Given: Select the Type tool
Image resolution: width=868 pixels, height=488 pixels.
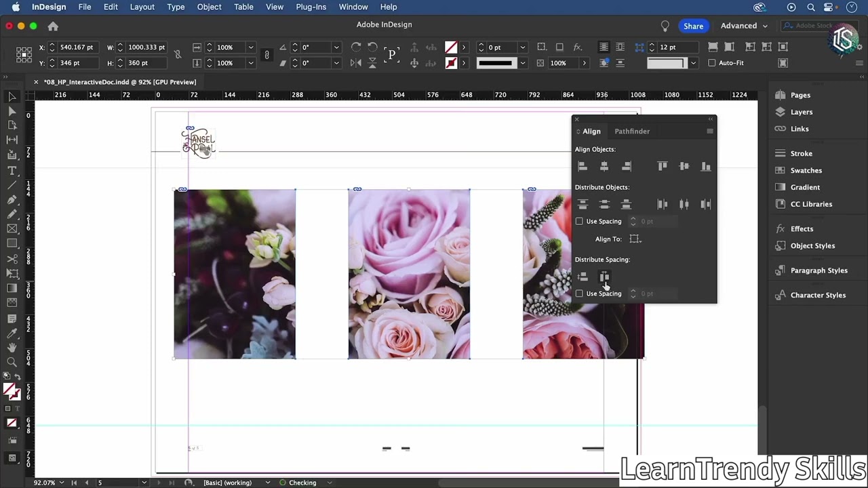Looking at the screenshot, I should point(12,170).
